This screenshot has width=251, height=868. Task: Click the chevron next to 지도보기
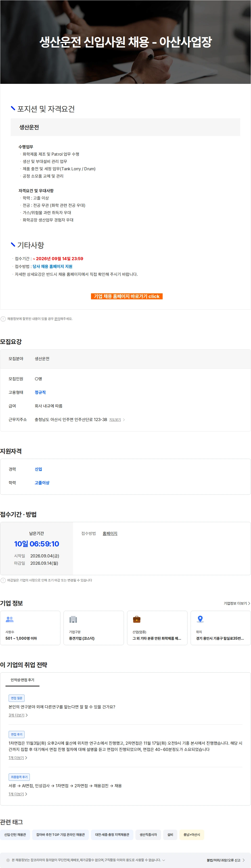point(124,420)
